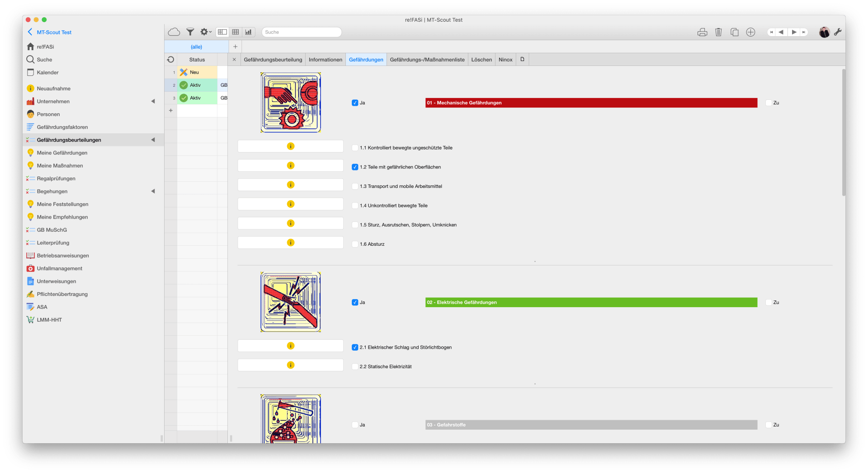Image resolution: width=868 pixels, height=473 pixels.
Task: Switch to the Ninox tab
Action: click(505, 60)
